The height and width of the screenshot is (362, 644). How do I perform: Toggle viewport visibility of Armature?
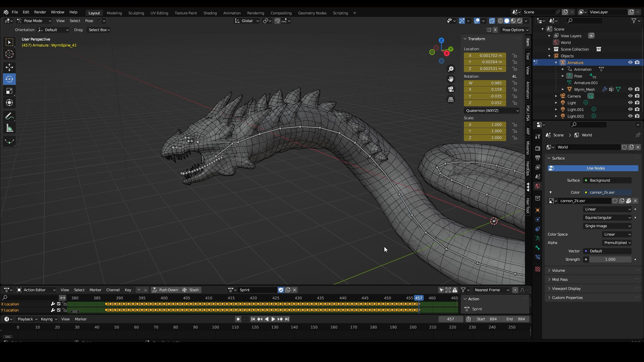pyautogui.click(x=630, y=63)
